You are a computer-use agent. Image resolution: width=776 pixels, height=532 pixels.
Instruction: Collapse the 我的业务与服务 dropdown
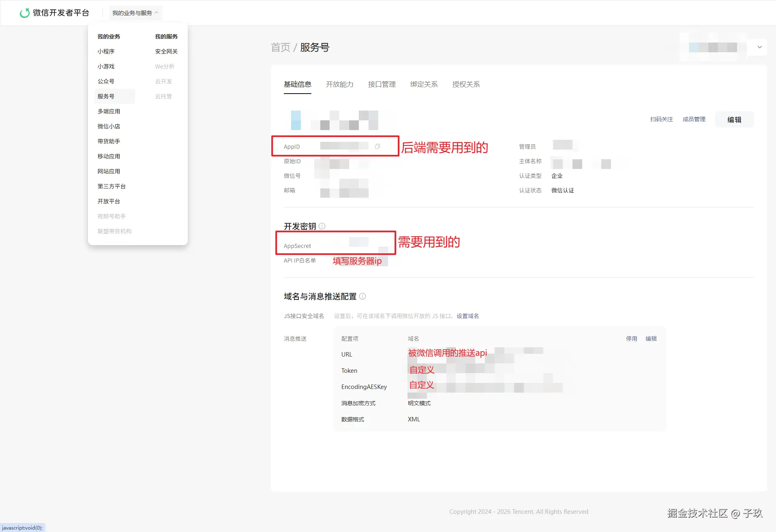click(135, 13)
